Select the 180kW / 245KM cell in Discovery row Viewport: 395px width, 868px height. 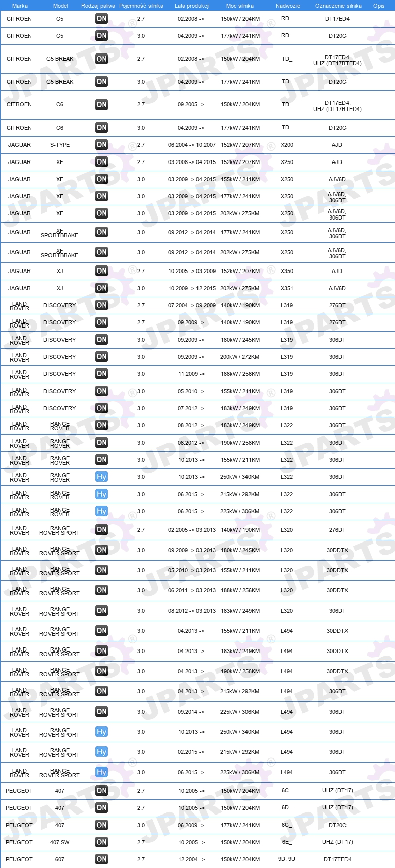[x=240, y=340]
